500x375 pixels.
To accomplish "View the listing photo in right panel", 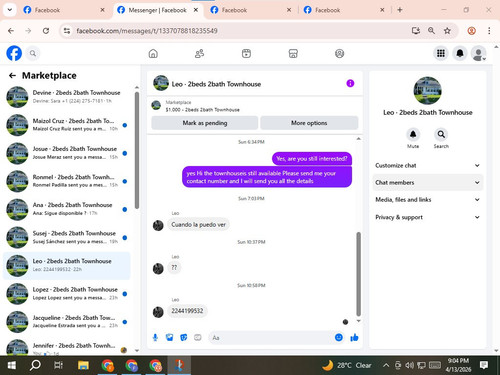I will point(428,90).
